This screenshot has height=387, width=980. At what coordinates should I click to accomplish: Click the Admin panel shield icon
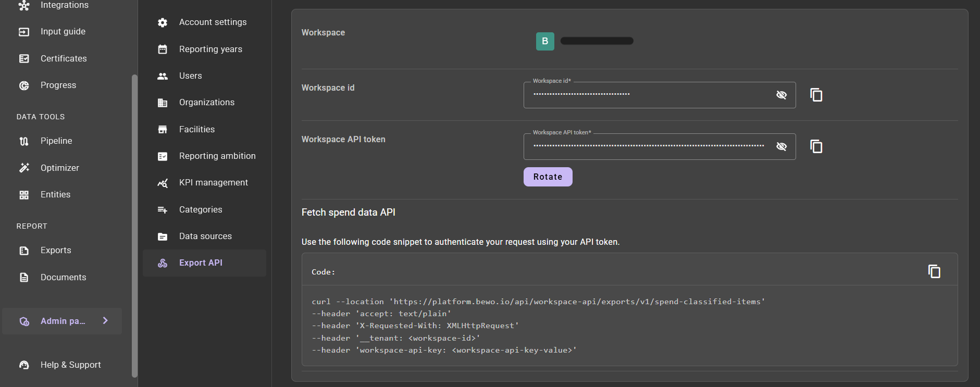(x=24, y=321)
